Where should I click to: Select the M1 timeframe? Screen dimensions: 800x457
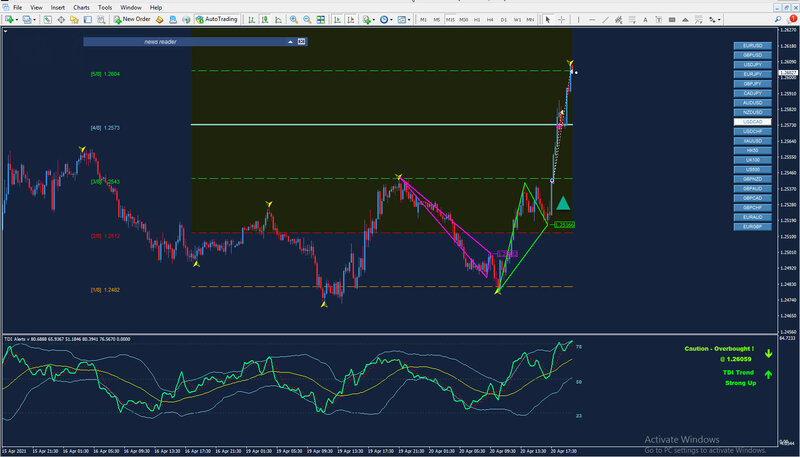[x=423, y=19]
